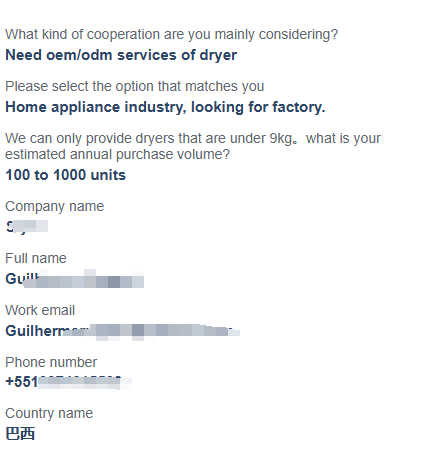This screenshot has width=448, height=461.
Task: Click the 'Company name' label
Action: [x=55, y=206]
